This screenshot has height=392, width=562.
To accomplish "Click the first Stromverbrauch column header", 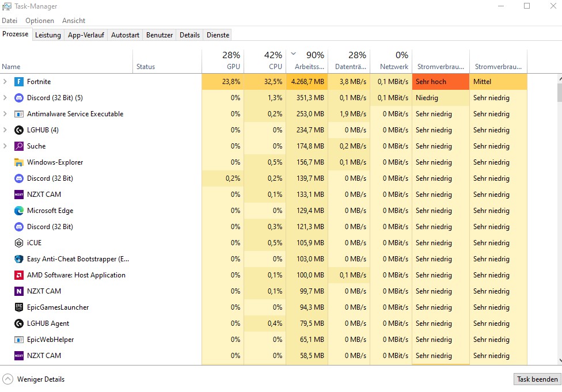I will 441,61.
